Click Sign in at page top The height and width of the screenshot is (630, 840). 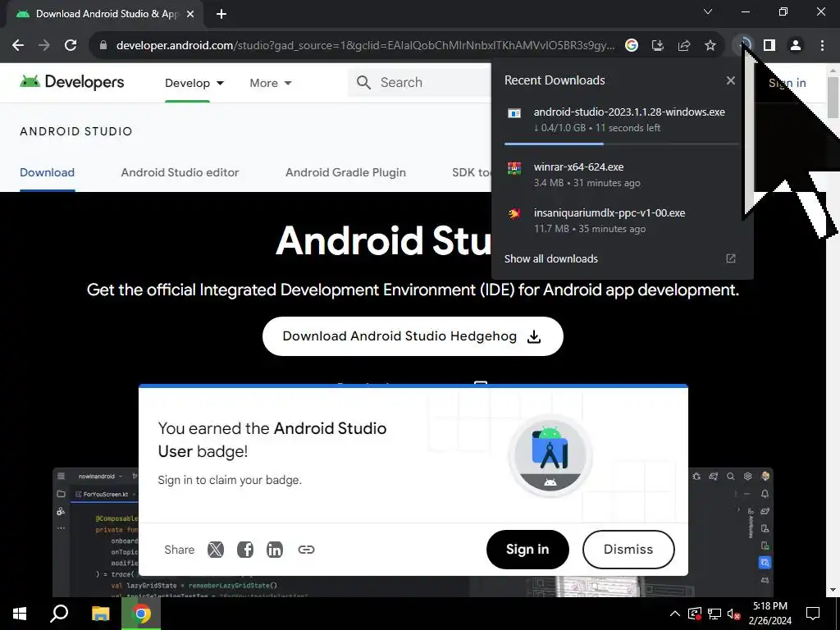(x=787, y=83)
